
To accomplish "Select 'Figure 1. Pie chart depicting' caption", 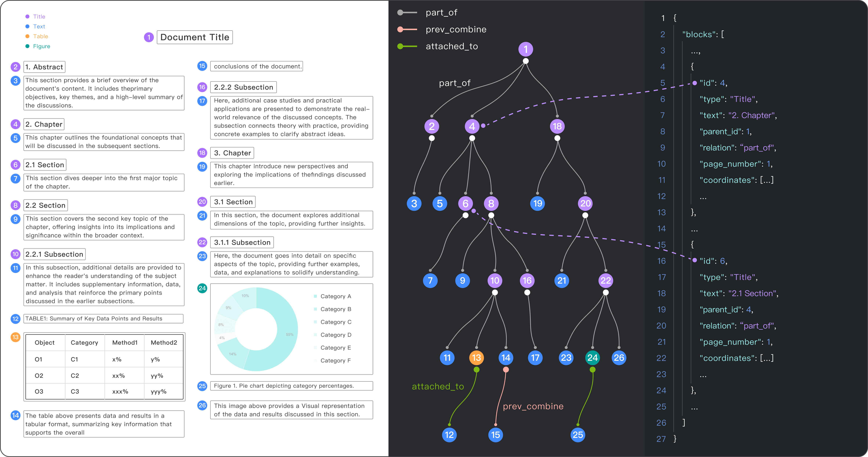I will pyautogui.click(x=292, y=386).
